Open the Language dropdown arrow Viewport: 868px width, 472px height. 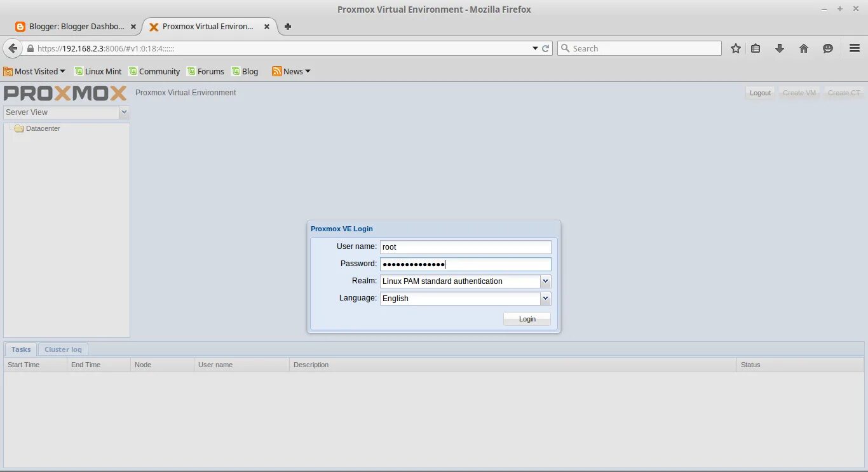[x=545, y=299]
